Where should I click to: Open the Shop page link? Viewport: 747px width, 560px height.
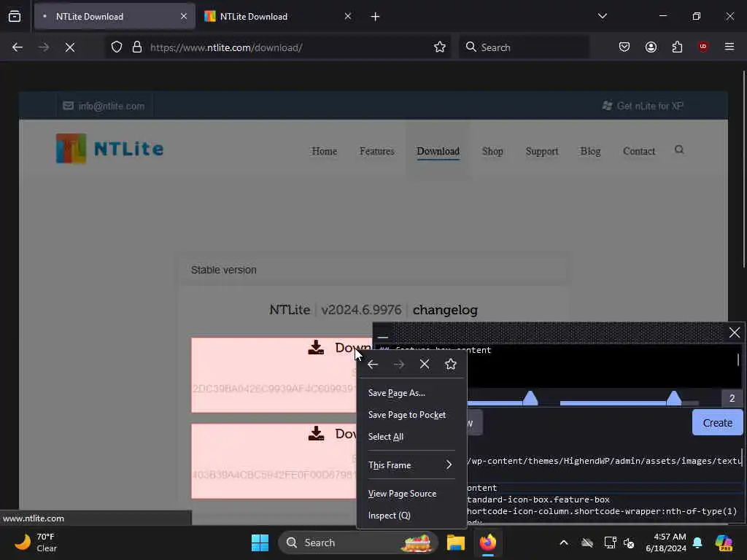click(492, 152)
